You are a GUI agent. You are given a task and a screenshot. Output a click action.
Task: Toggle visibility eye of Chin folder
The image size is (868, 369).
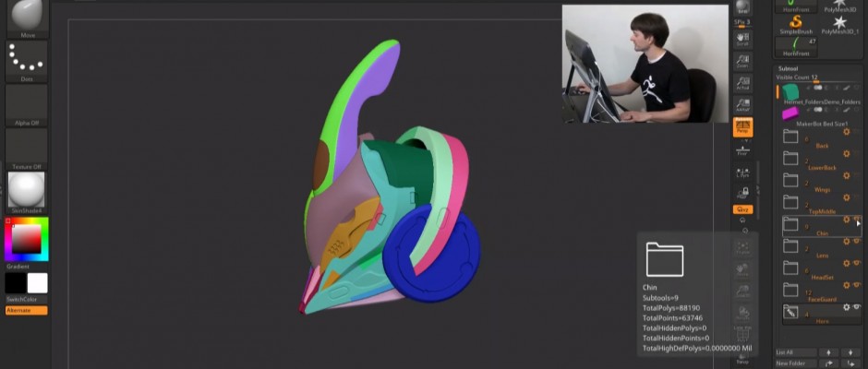(857, 220)
